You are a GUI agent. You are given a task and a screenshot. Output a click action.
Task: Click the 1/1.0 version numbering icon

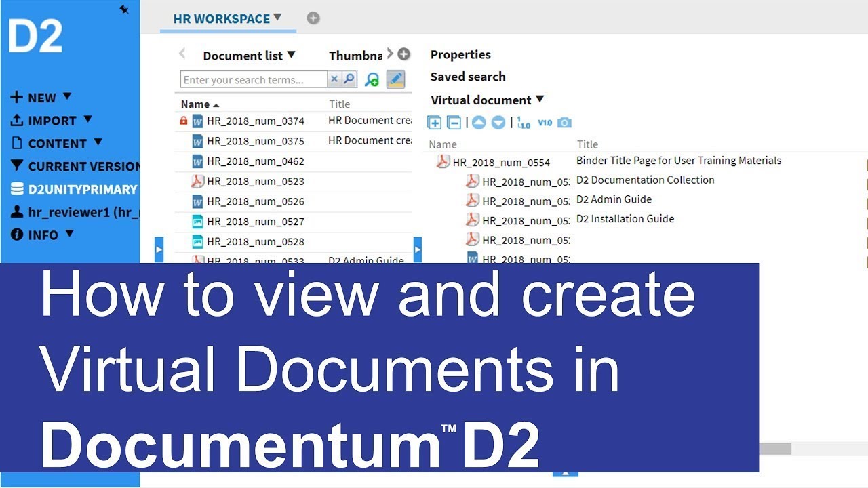pos(524,123)
